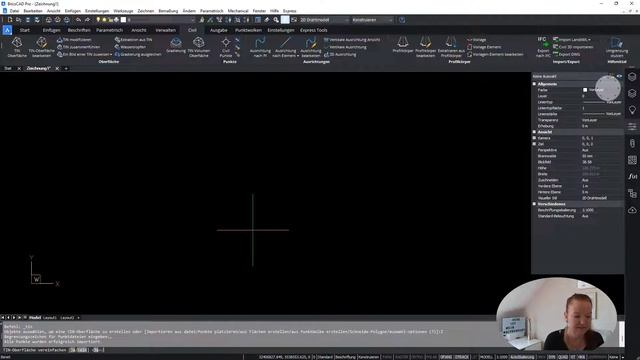Open TIN-Oberfläche bearbeiten tool
This screenshot has width=640, height=360.
[41, 47]
